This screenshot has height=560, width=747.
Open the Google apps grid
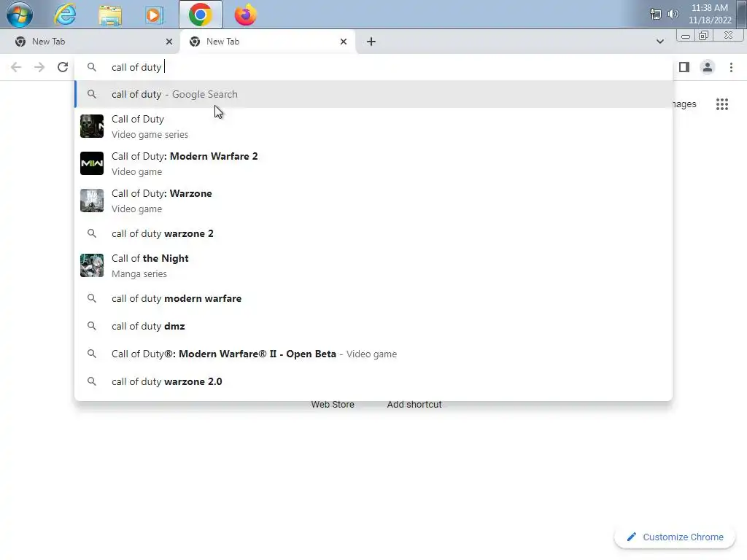tap(722, 104)
